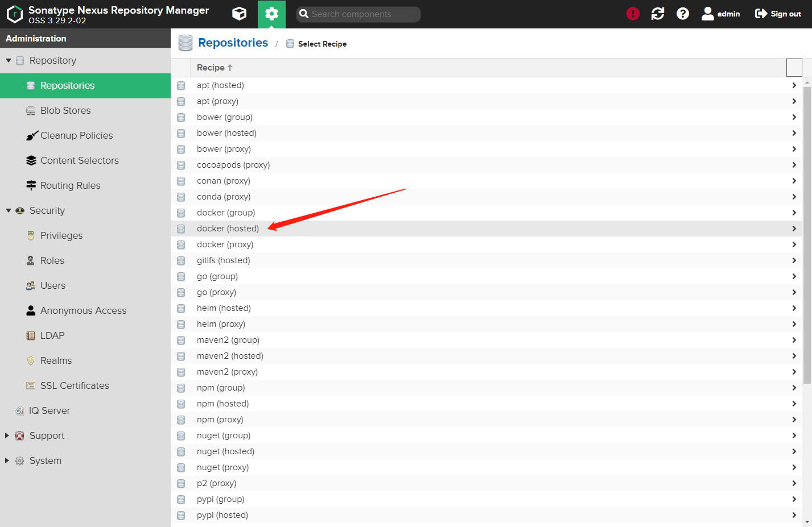The image size is (812, 527).
Task: Click the Nexus Repository Manager logo
Action: pos(15,14)
